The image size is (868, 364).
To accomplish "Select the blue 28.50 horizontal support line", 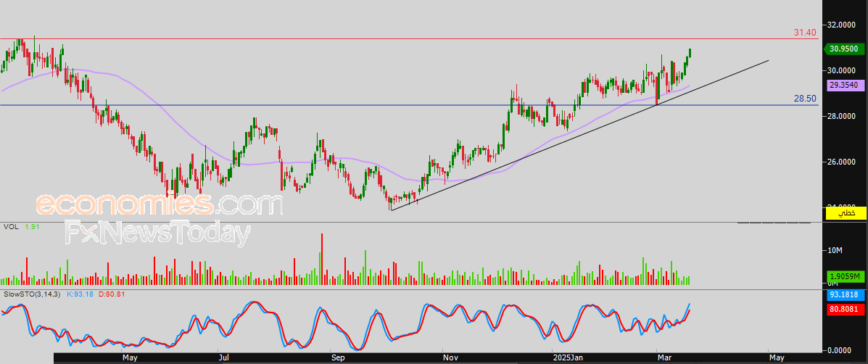I will coord(410,105).
